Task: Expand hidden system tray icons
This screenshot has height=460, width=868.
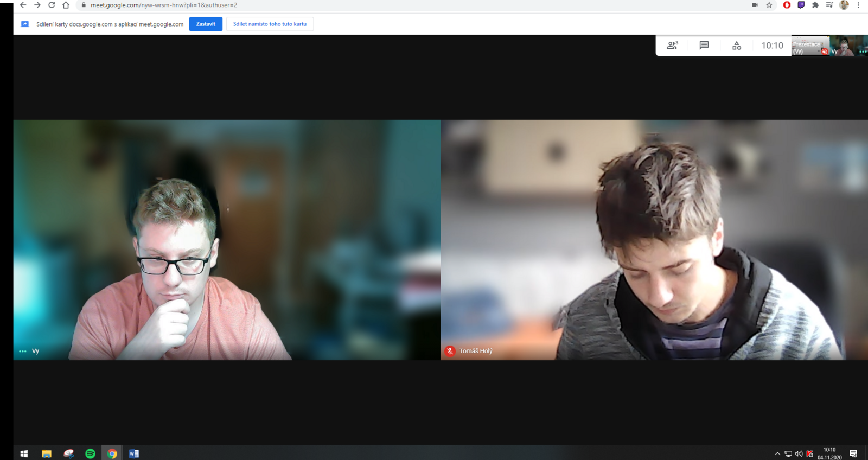Action: (x=777, y=453)
